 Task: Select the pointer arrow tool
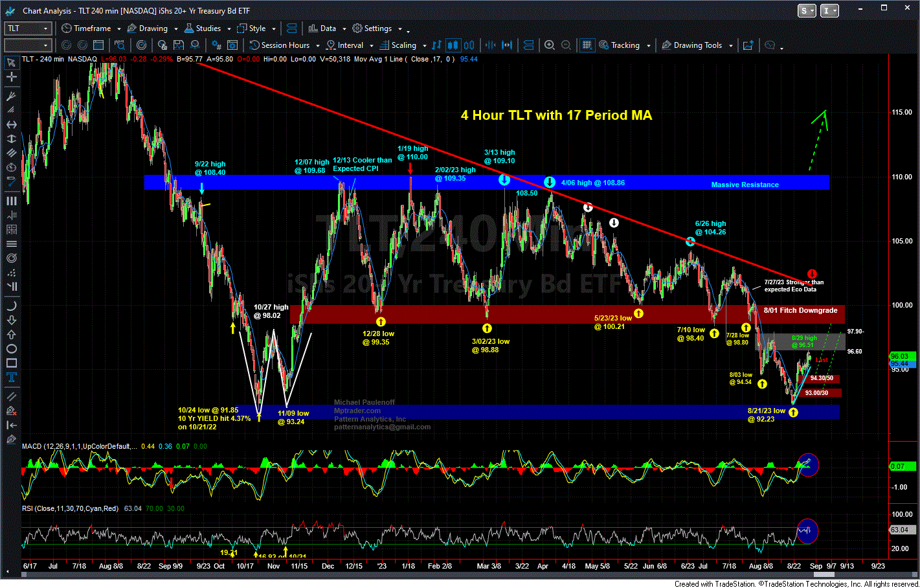tap(11, 63)
